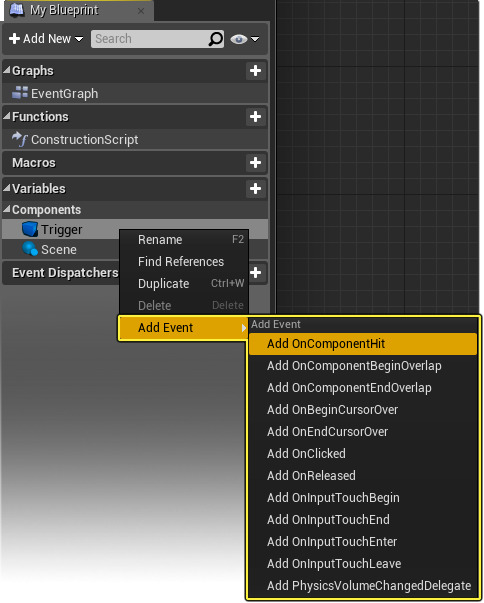Select the EventGraph item
This screenshot has height=603, width=484.
[x=135, y=93]
